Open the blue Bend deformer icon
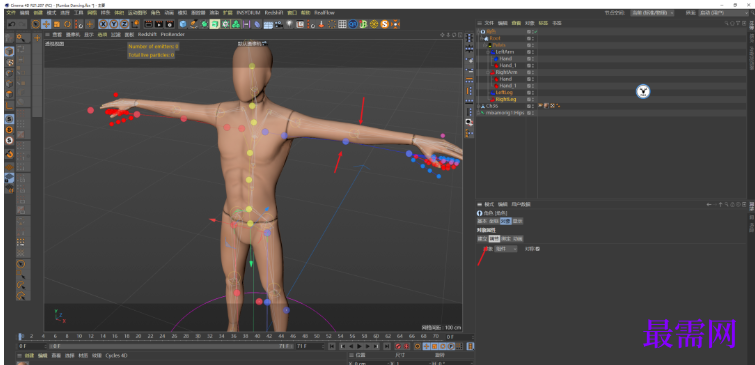Image resolution: width=755 pixels, height=365 pixels. (257, 24)
